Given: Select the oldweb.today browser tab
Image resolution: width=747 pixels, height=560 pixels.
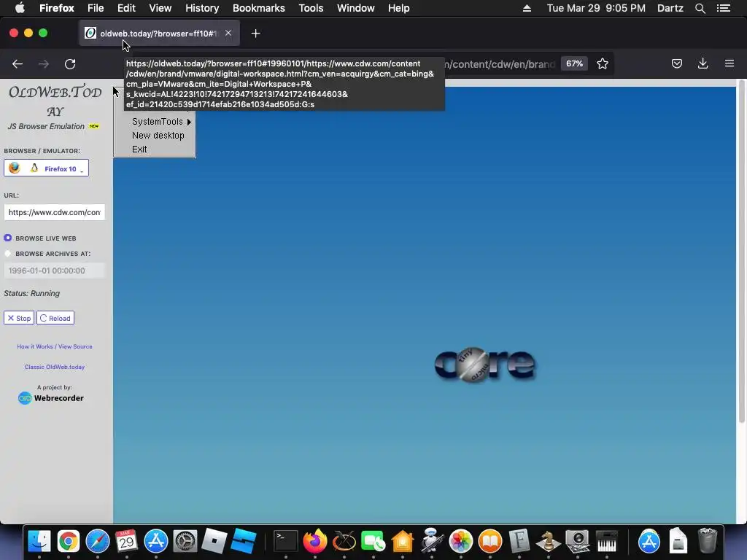Looking at the screenshot, I should click(x=159, y=34).
